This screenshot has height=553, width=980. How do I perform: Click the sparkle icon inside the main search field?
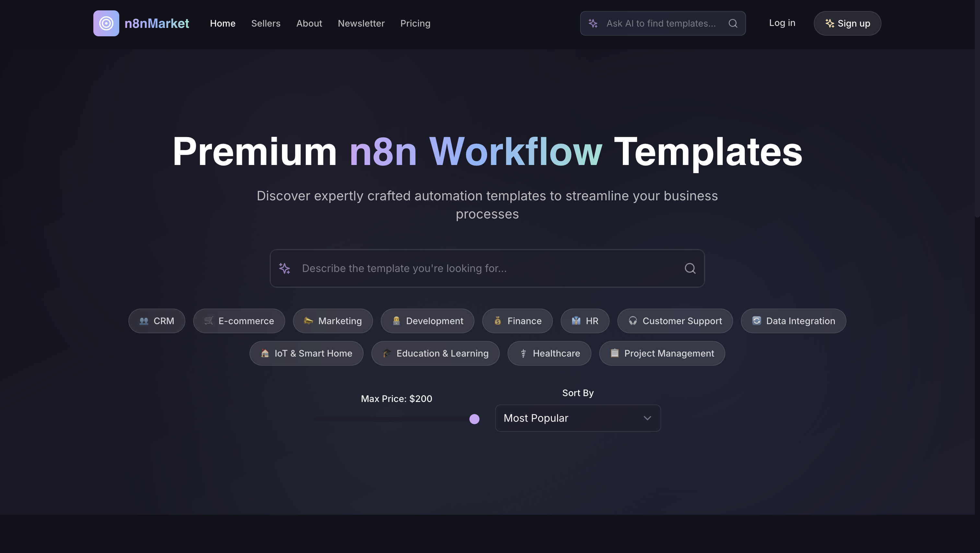pyautogui.click(x=284, y=268)
